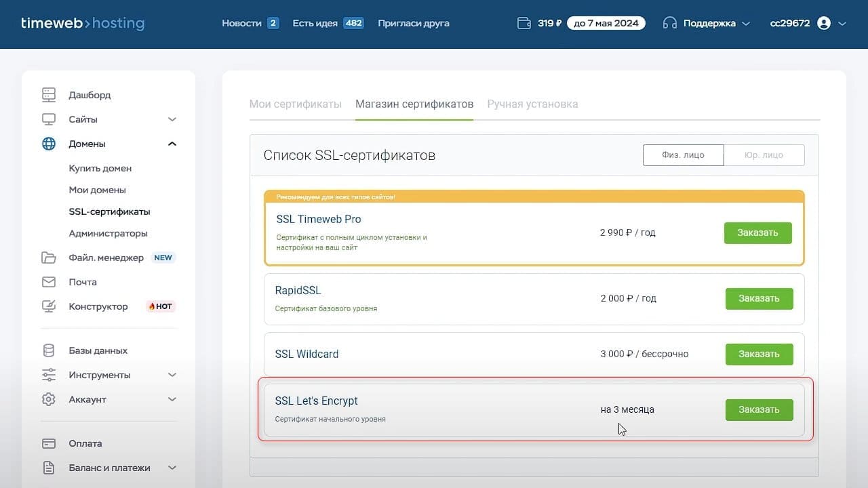The width and height of the screenshot is (868, 488).
Task: Click the до 7 мая 2024 pill
Action: click(606, 23)
